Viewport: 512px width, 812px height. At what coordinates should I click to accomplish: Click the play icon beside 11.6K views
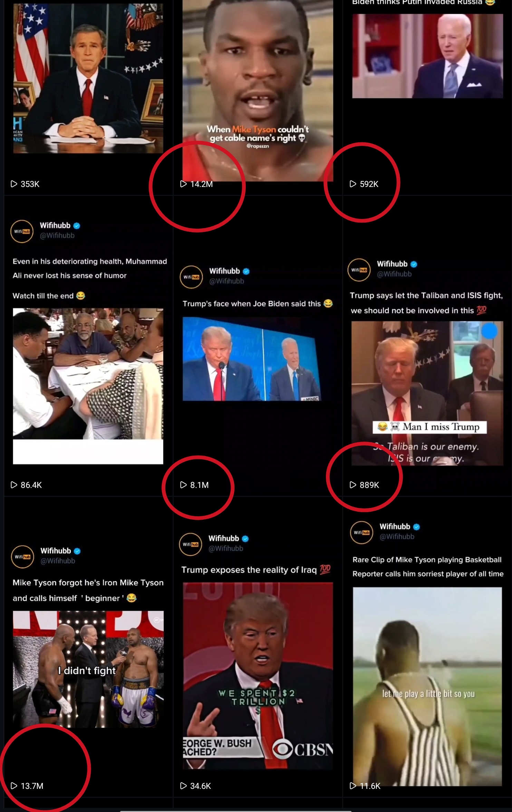click(x=353, y=786)
